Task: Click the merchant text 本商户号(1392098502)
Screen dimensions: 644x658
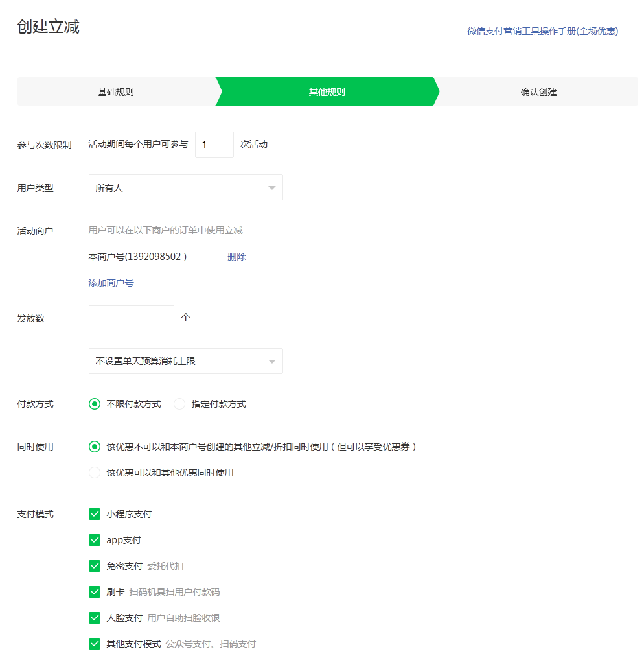Action: pos(137,257)
